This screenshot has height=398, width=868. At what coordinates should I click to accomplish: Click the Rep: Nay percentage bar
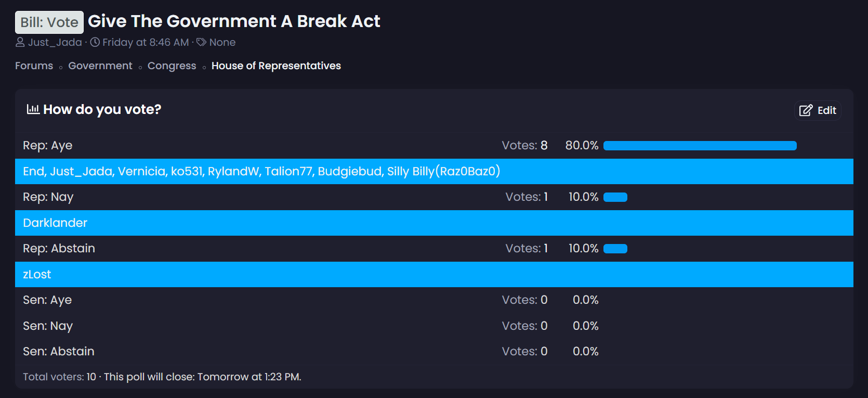(x=615, y=197)
